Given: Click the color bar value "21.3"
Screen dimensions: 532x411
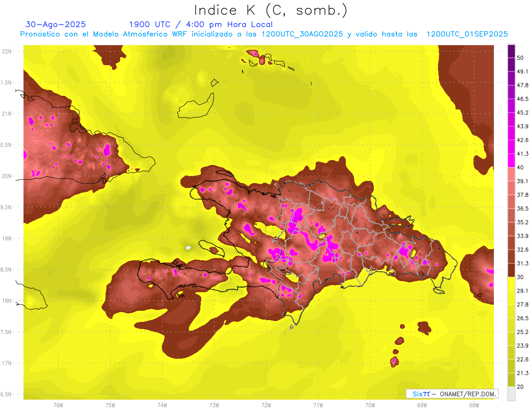Looking at the screenshot, I should [522, 373].
